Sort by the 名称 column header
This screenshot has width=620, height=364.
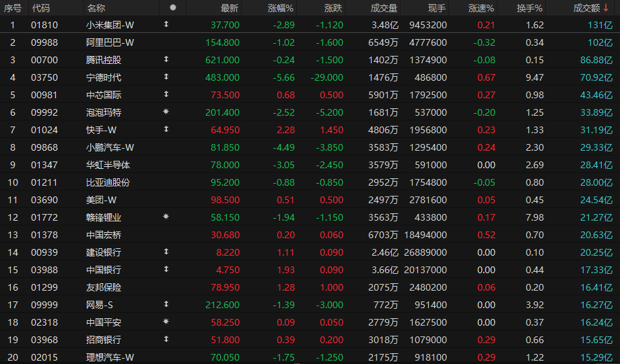click(96, 8)
